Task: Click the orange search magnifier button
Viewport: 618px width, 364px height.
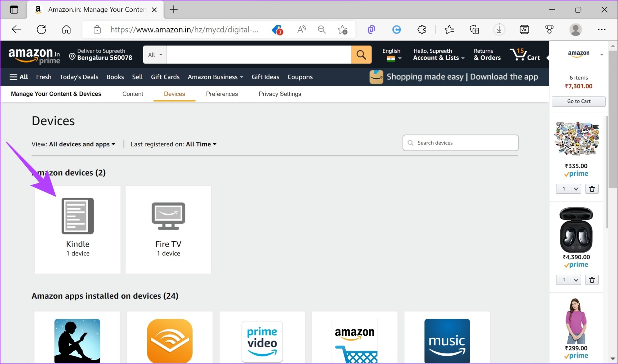Action: point(361,55)
